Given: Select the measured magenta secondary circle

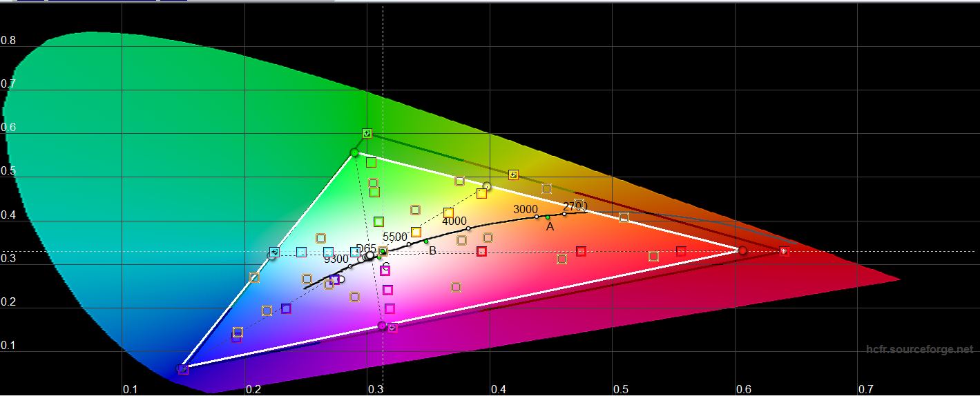Looking at the screenshot, I should point(382,326).
